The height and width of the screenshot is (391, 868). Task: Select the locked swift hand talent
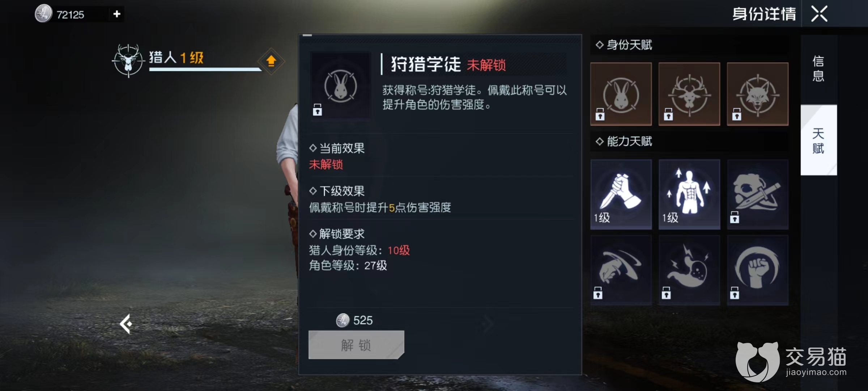click(621, 270)
